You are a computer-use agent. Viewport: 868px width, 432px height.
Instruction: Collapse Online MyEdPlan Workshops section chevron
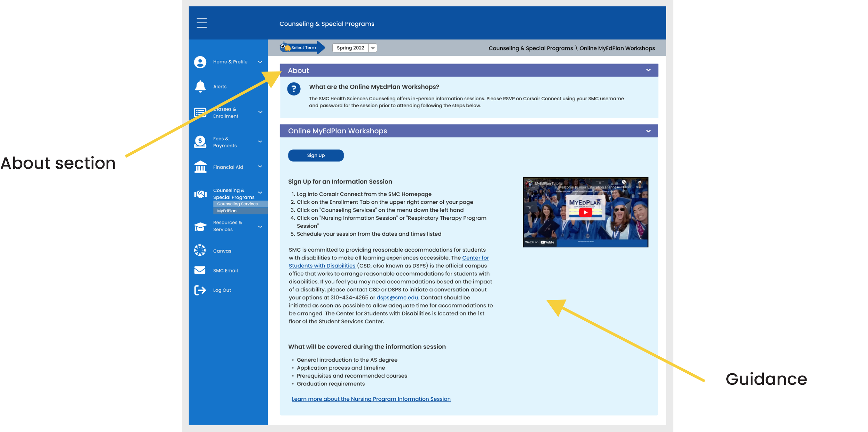point(648,131)
